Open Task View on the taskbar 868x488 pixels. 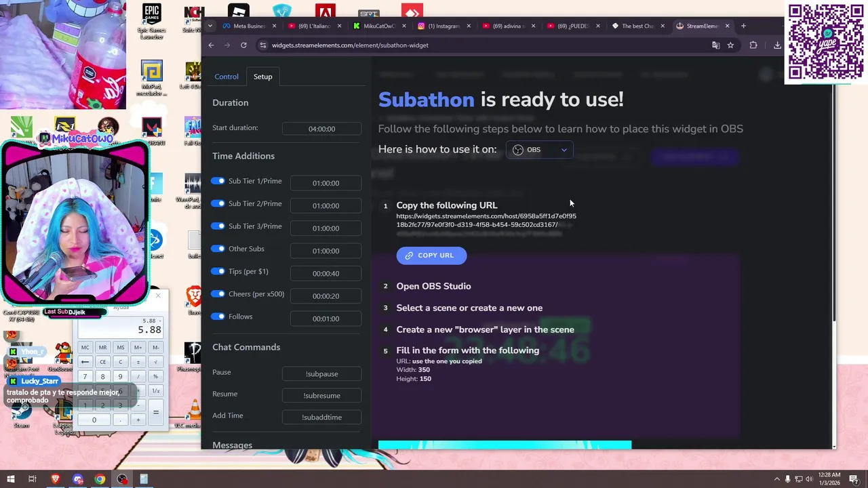[x=32, y=479]
